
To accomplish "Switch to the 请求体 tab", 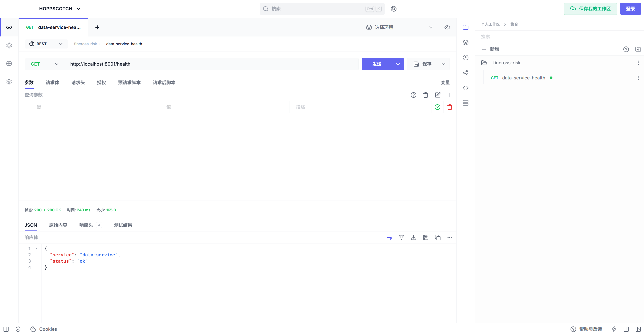I will coord(52,83).
